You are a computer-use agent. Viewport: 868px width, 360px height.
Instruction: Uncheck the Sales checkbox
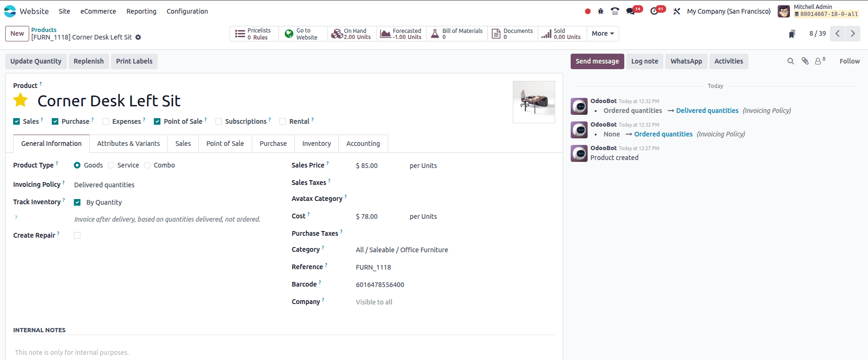[16, 121]
